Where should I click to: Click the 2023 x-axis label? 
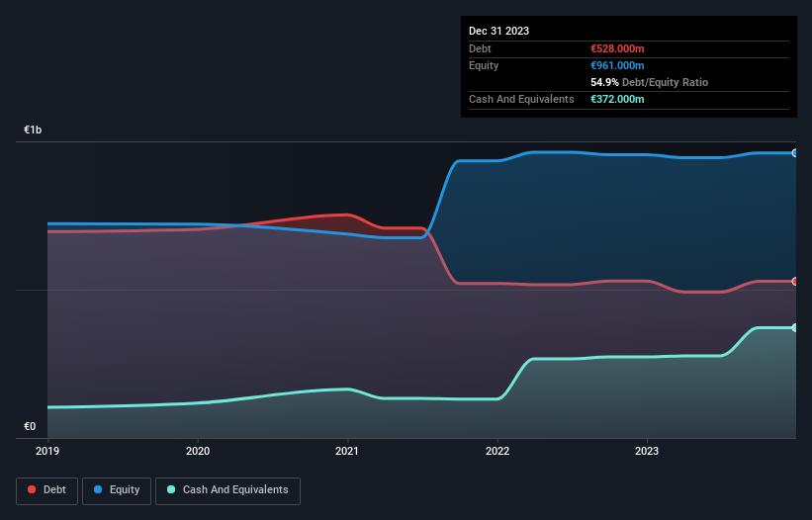[x=647, y=451]
